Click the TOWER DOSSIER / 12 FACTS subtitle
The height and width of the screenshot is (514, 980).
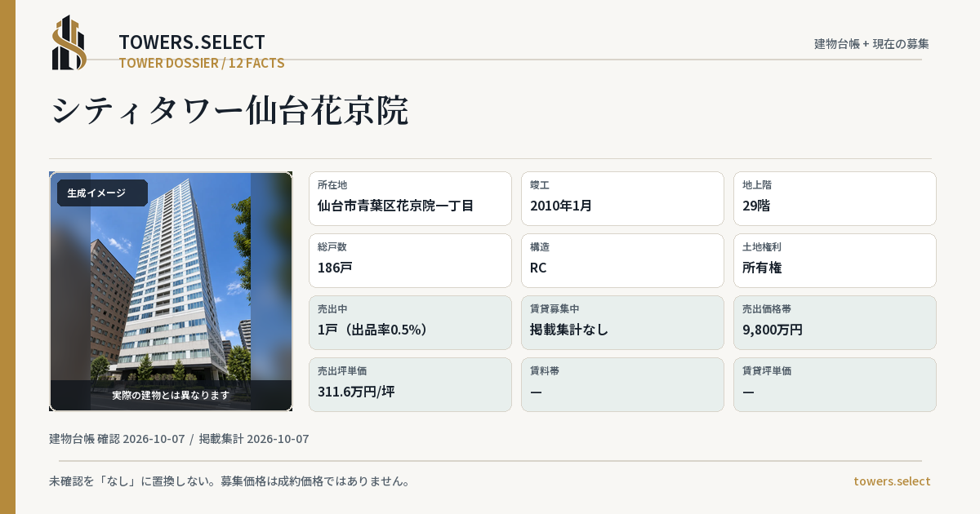coord(202,63)
